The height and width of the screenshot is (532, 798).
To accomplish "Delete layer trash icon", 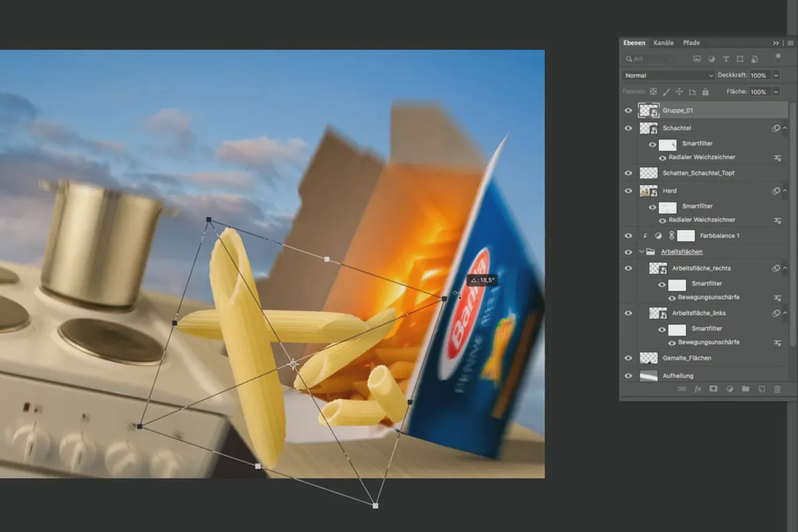I will click(x=777, y=389).
